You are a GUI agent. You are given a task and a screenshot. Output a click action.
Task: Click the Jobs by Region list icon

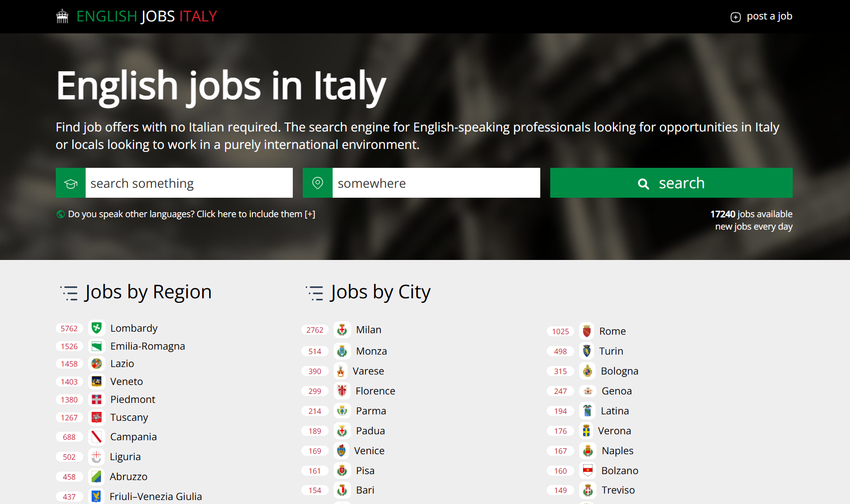69,293
